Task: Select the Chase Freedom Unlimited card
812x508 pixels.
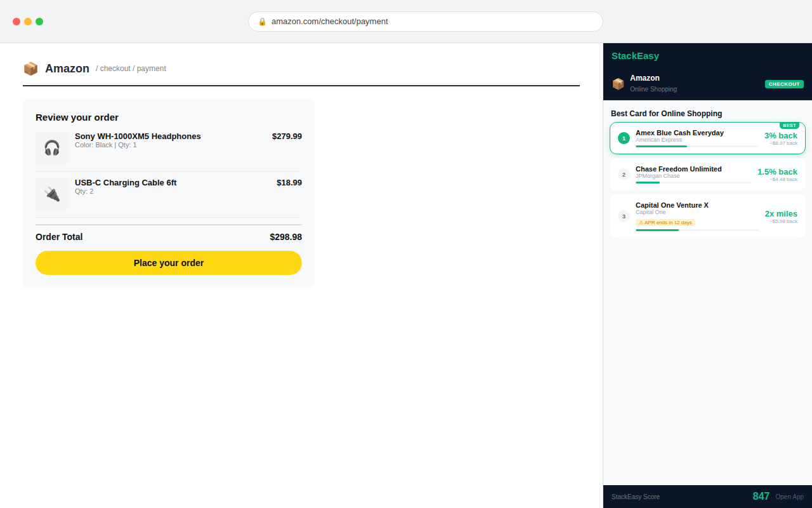Action: click(x=707, y=175)
